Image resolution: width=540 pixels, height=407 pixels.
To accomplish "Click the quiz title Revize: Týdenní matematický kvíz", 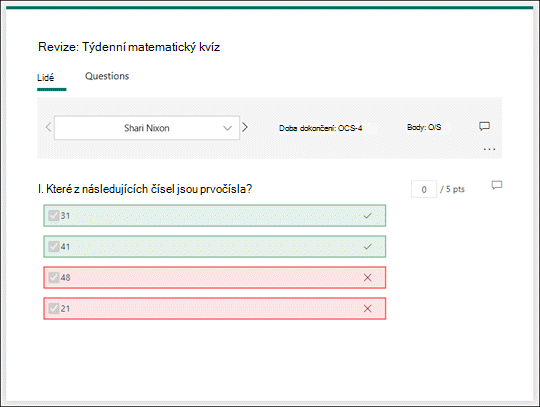I will pyautogui.click(x=129, y=47).
